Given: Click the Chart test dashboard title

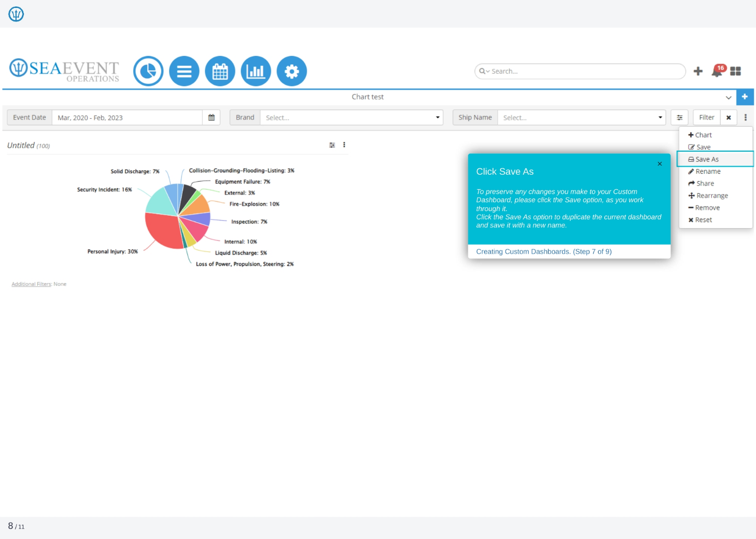Looking at the screenshot, I should point(368,97).
